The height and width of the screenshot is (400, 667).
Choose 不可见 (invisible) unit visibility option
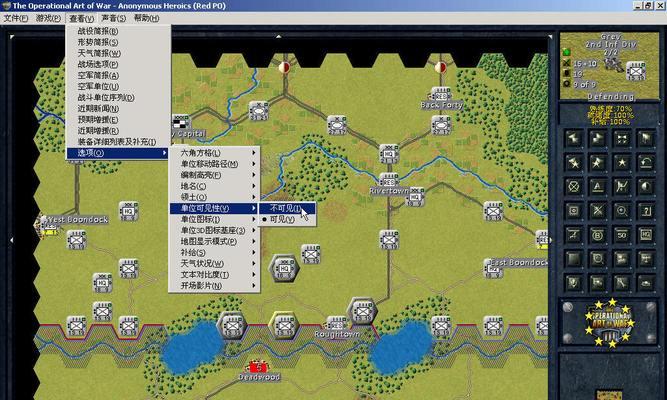pyautogui.click(x=287, y=208)
